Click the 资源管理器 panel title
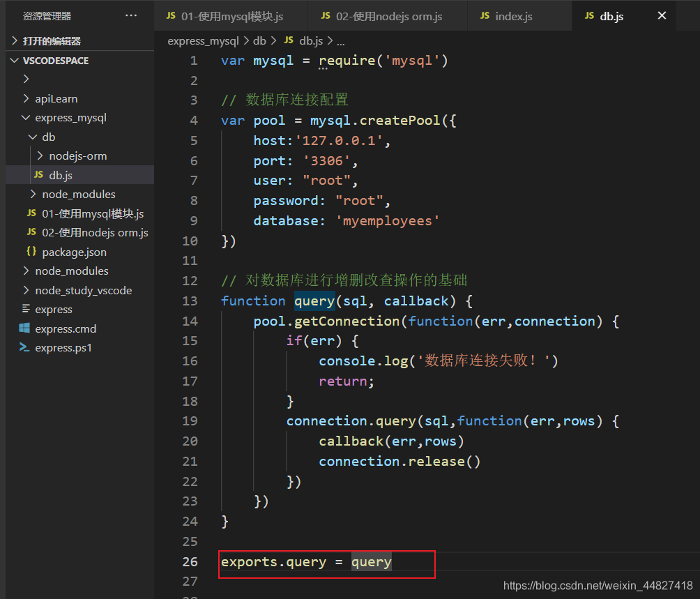The width and height of the screenshot is (700, 599). 47,16
